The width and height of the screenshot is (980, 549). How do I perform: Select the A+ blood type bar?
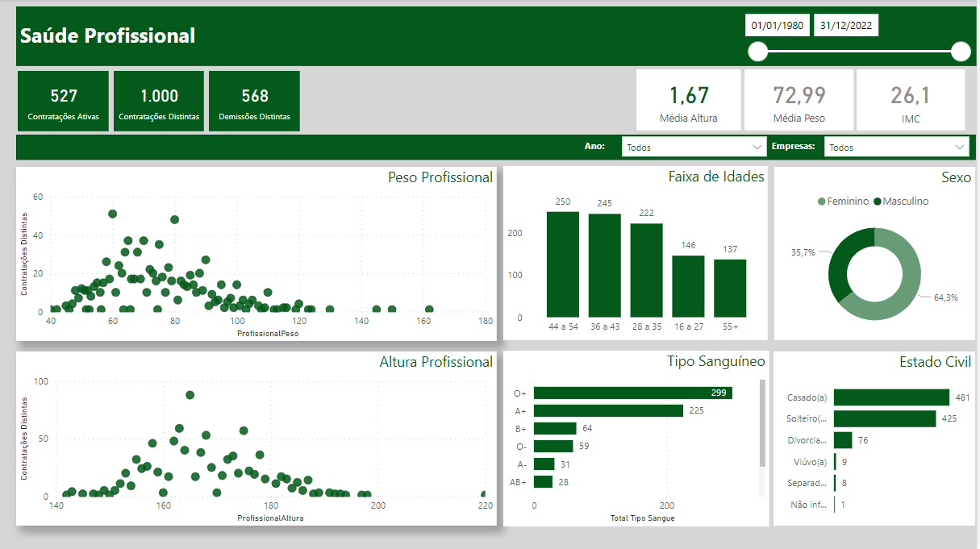pyautogui.click(x=608, y=410)
